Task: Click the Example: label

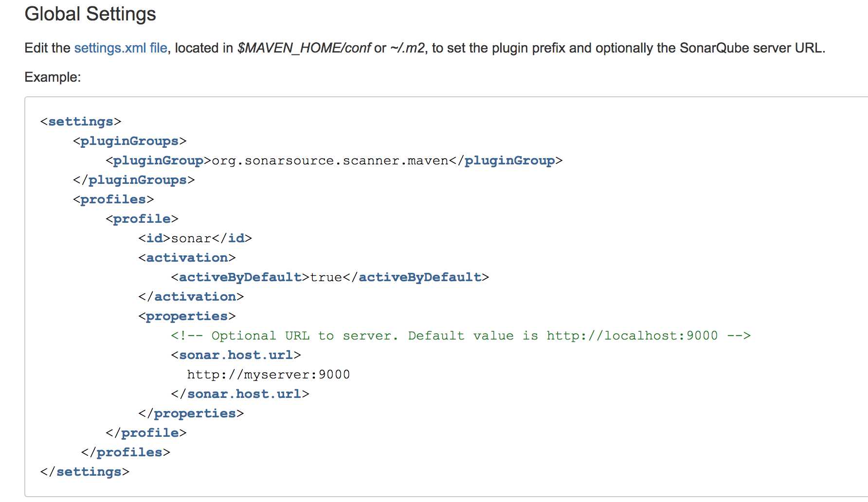Action: (x=53, y=77)
